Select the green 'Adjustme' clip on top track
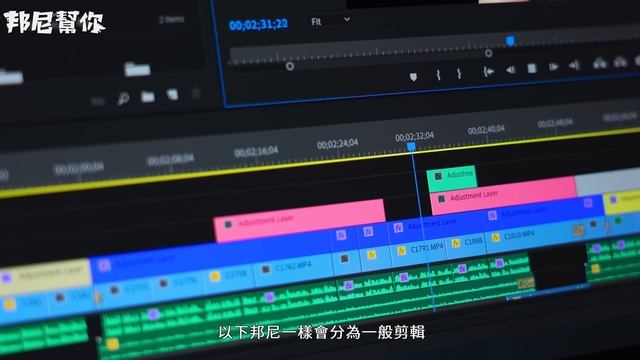 pyautogui.click(x=451, y=178)
